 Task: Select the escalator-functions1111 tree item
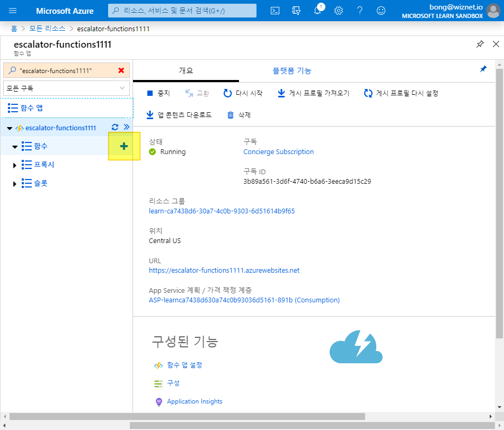60,128
